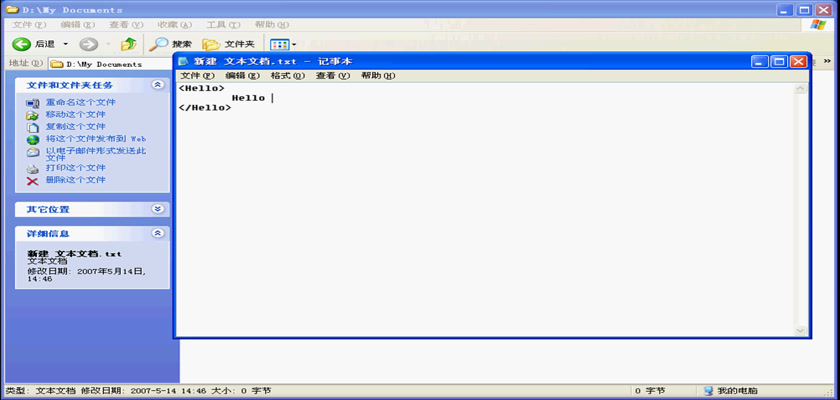The image size is (840, 400).
Task: Open Notepad 编辑(E) menu
Action: [242, 76]
